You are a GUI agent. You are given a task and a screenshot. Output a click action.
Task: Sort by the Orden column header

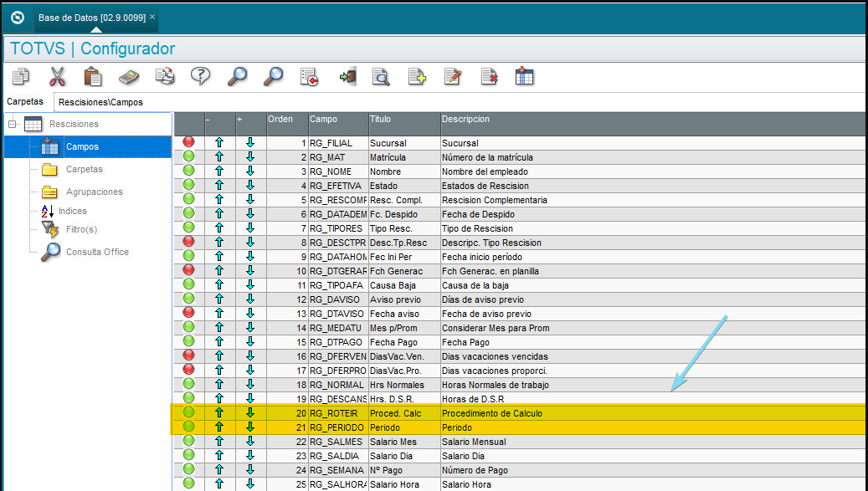coord(287,124)
